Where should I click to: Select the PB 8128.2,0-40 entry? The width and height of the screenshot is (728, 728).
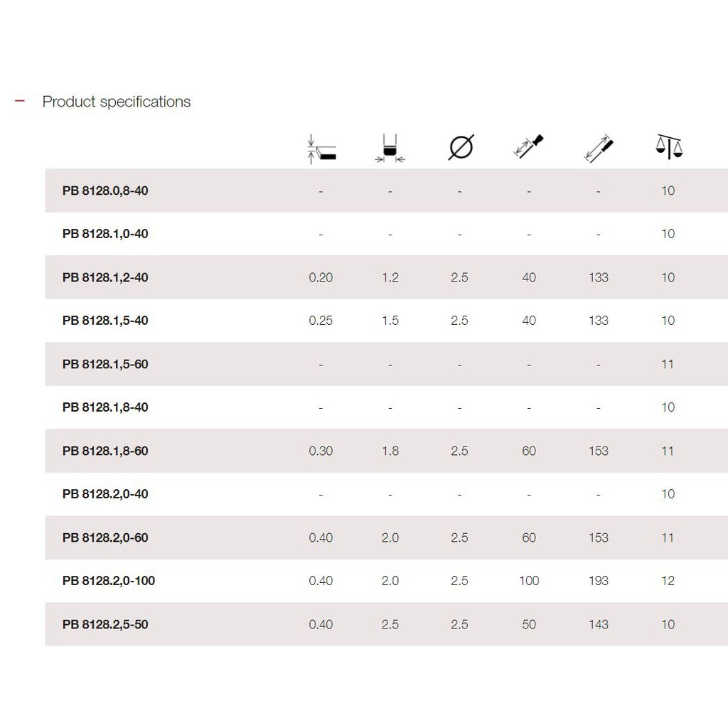[x=105, y=494]
